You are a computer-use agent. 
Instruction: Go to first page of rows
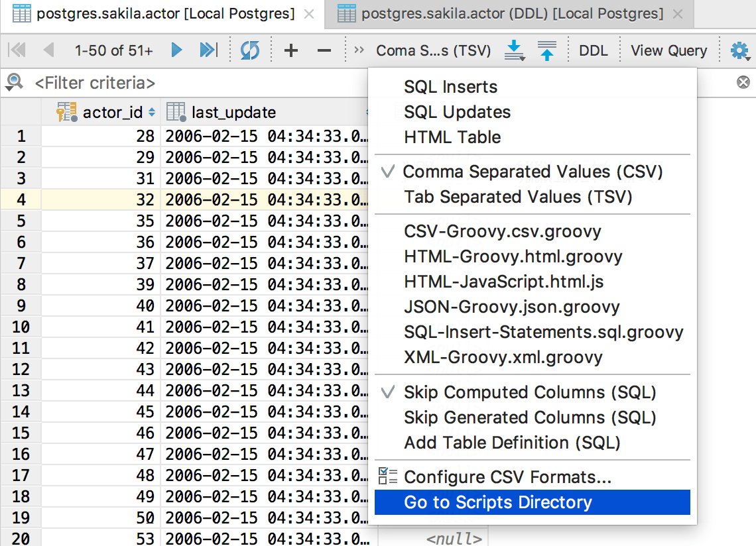[17, 50]
